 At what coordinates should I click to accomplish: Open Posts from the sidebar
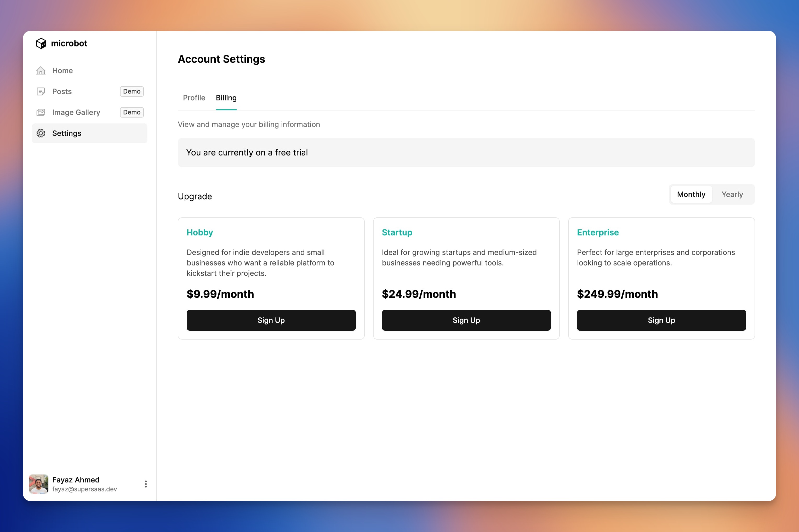[62, 92]
